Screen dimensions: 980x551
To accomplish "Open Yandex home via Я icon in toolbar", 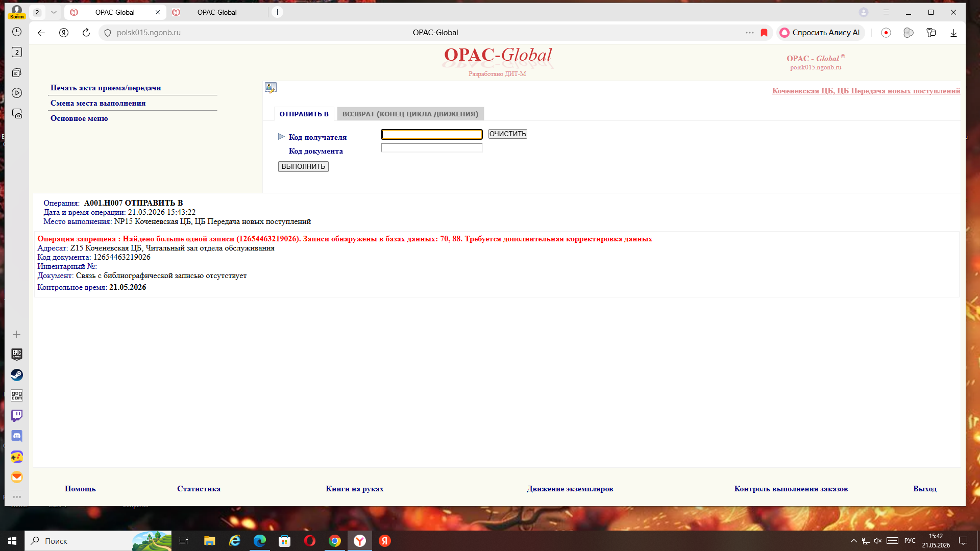I will [64, 33].
